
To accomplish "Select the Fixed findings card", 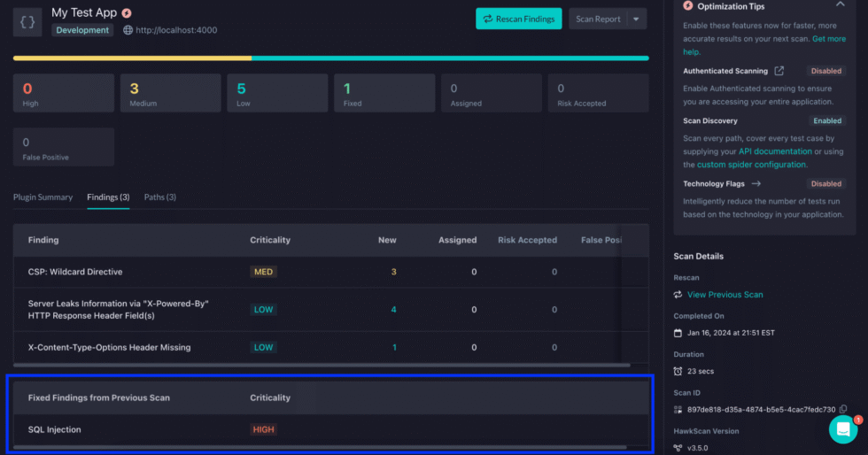I will (x=384, y=93).
